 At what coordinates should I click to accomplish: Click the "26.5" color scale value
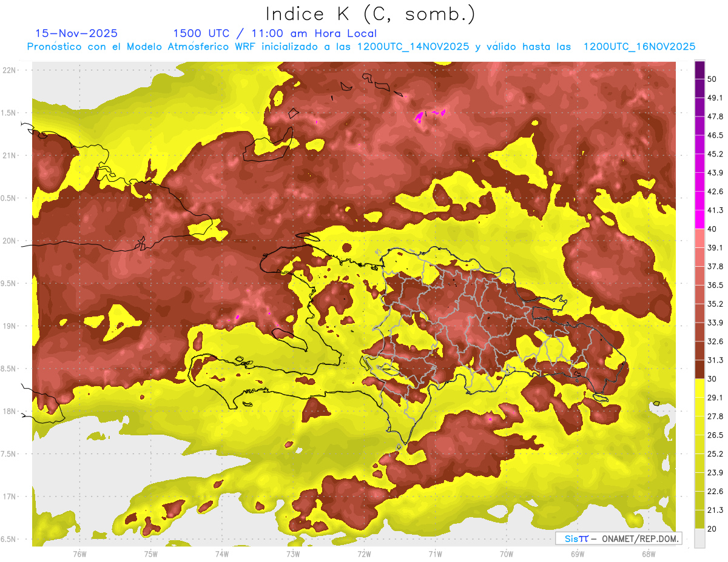tap(715, 435)
